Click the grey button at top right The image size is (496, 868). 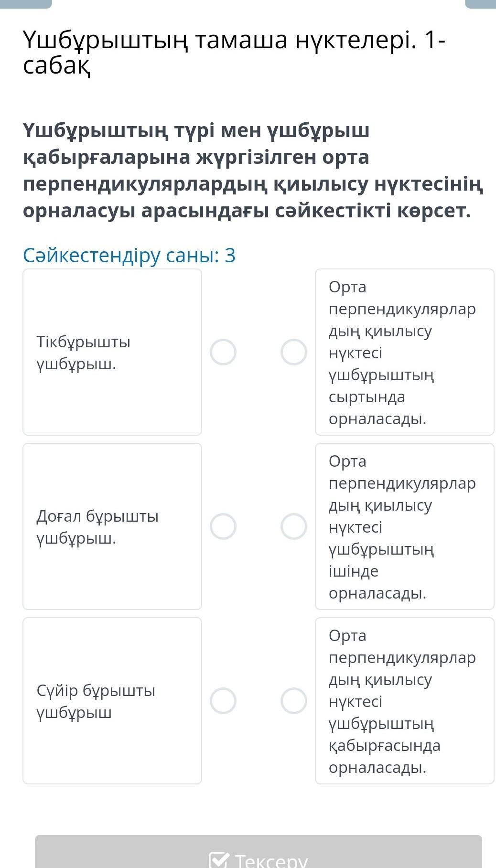coord(480,4)
